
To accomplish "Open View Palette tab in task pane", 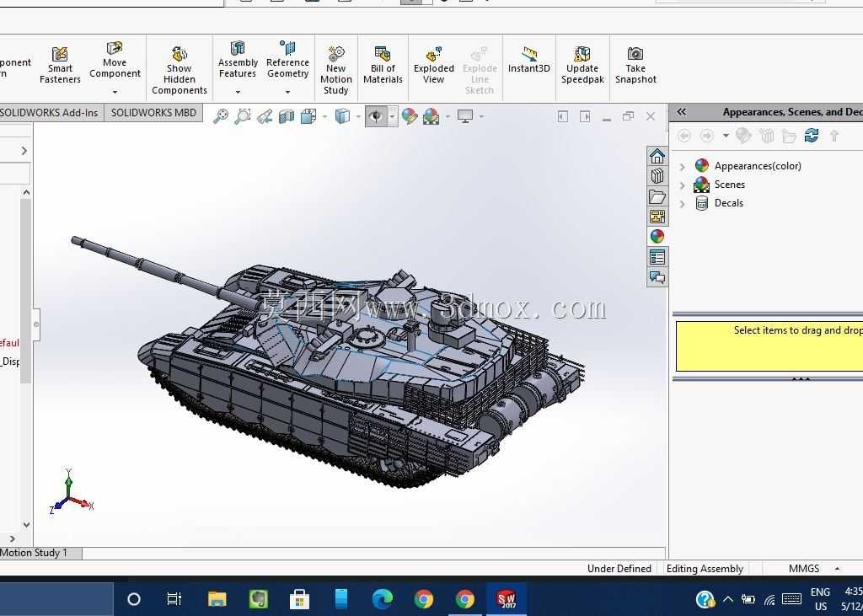I will (x=657, y=217).
